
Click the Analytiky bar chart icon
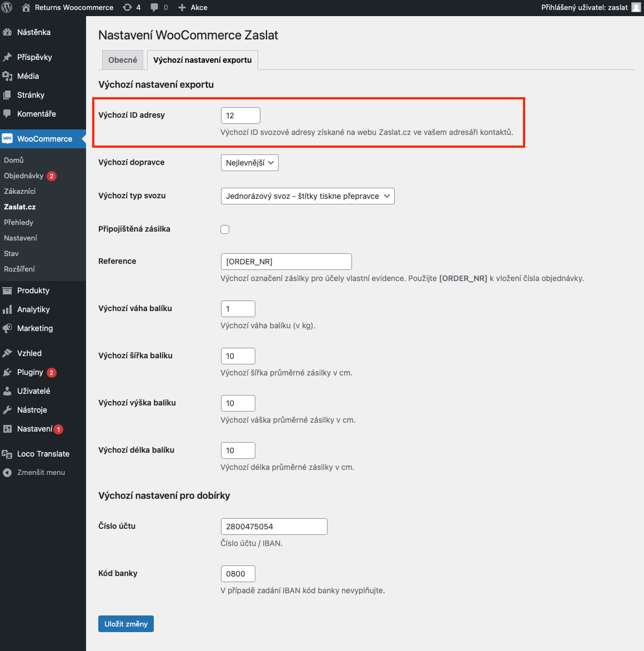pos(7,309)
